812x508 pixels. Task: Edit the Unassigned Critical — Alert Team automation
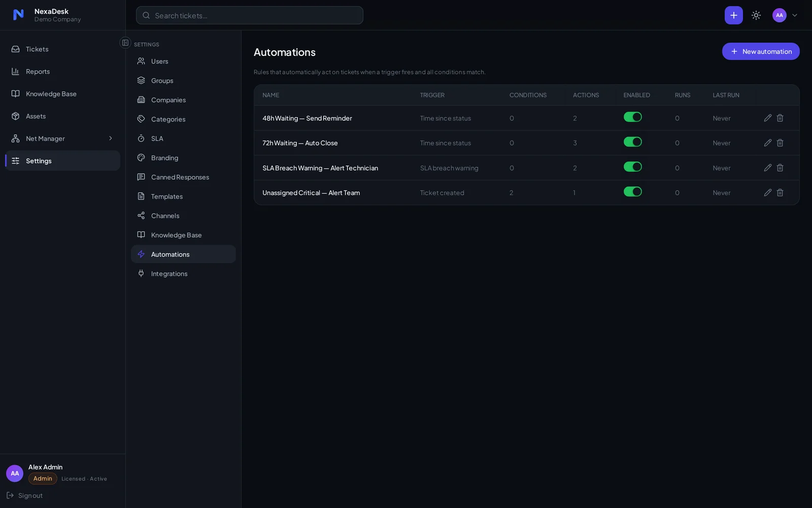tap(767, 193)
